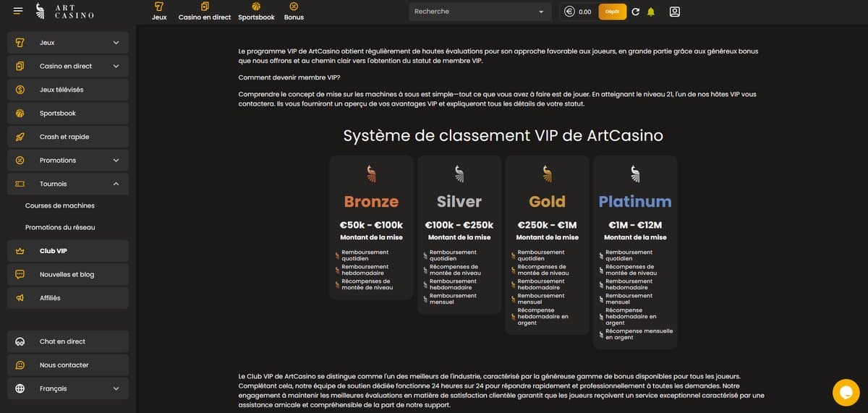Viewport: 868px width, 413px height.
Task: Expand the Promotions sidebar chevron
Action: coord(116,161)
